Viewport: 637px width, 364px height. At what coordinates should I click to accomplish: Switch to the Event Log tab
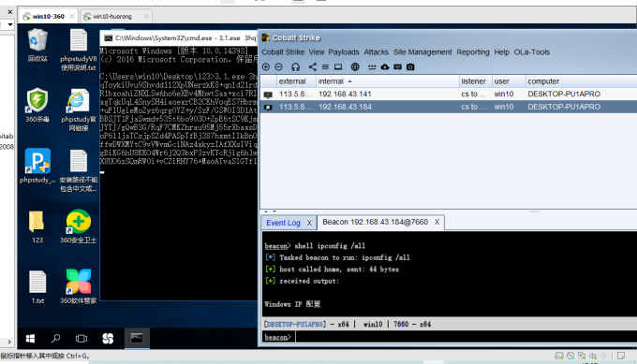(283, 223)
